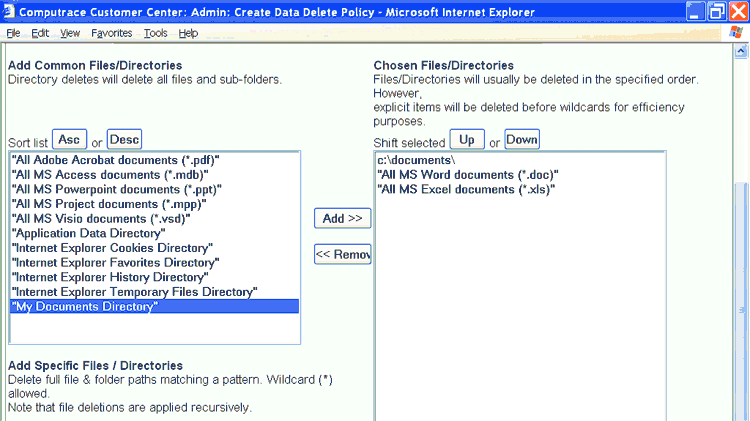Restore down the Internet Explorer window
This screenshot has width=750, height=421.
point(717,11)
